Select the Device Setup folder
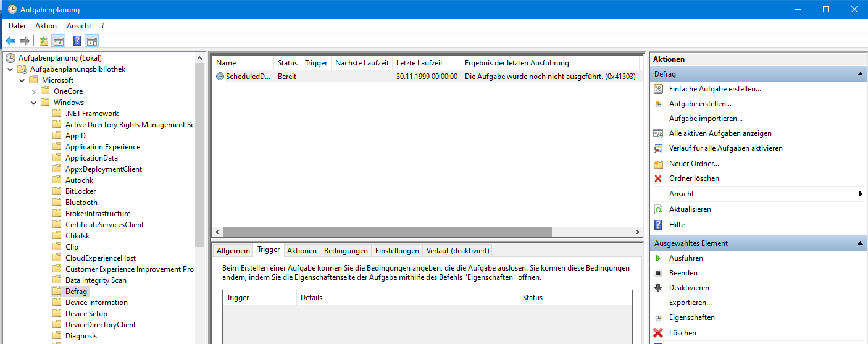The width and height of the screenshot is (868, 344). click(x=86, y=314)
